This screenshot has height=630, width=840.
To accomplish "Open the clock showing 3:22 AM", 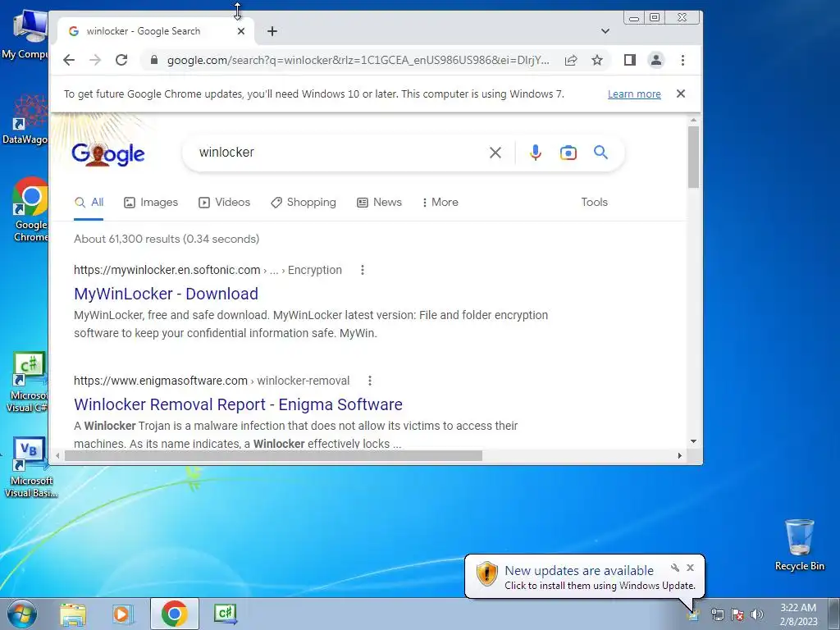I will (798, 614).
